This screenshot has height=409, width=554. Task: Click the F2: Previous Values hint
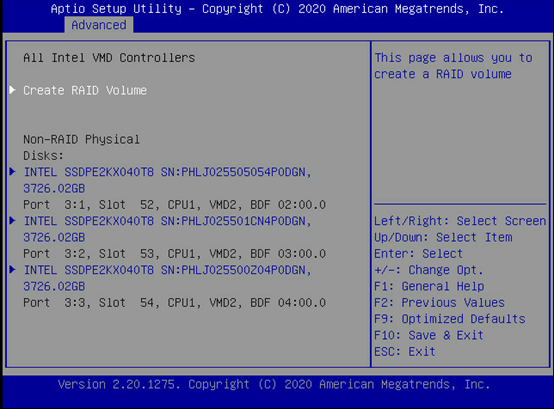pyautogui.click(x=439, y=303)
